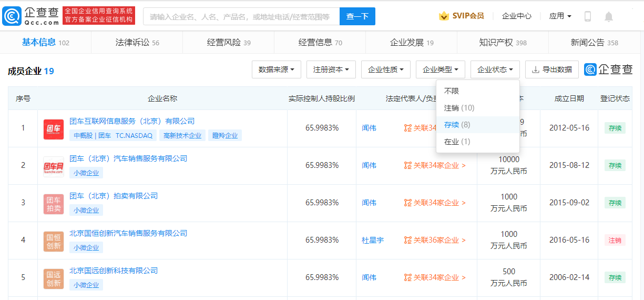Click the 实际控制人持股比例 column header
This screenshot has width=644, height=300.
[x=322, y=98]
